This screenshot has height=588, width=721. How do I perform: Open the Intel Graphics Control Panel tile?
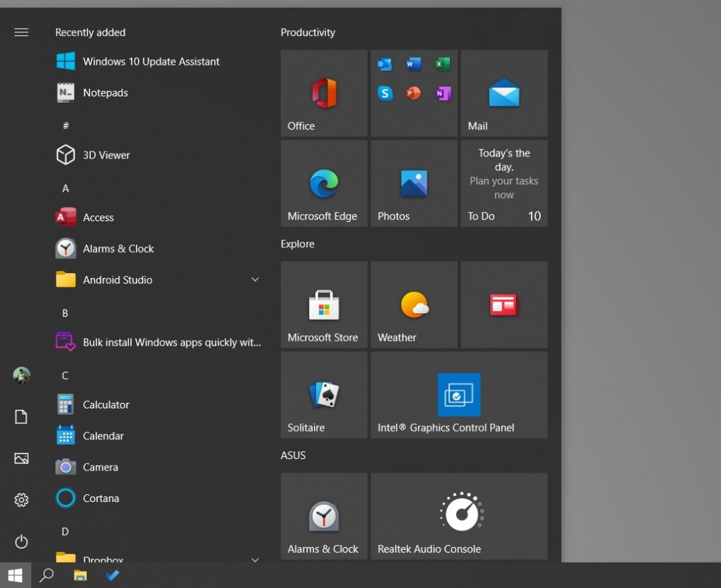click(x=458, y=394)
